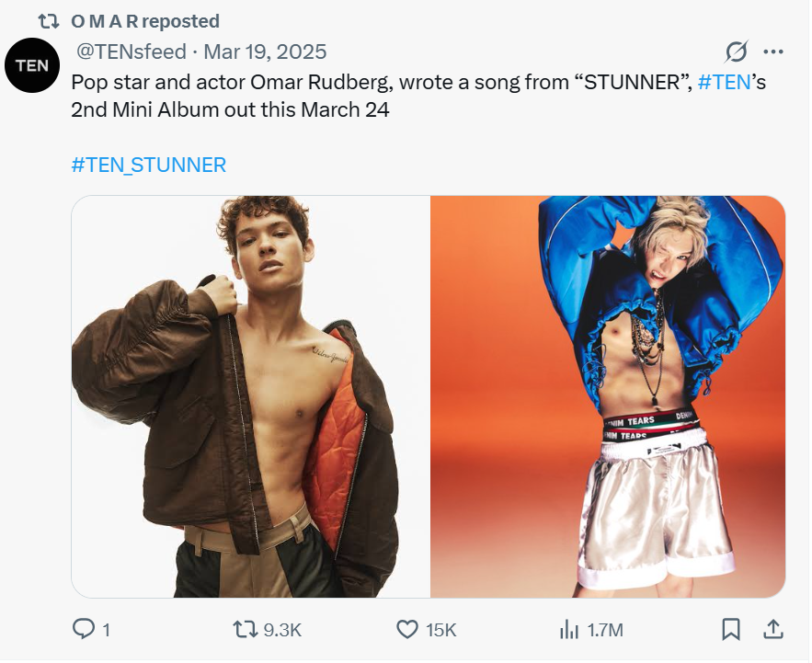Screen dimensions: 812x663
Task: Click the share upload icon
Action: pyautogui.click(x=774, y=629)
